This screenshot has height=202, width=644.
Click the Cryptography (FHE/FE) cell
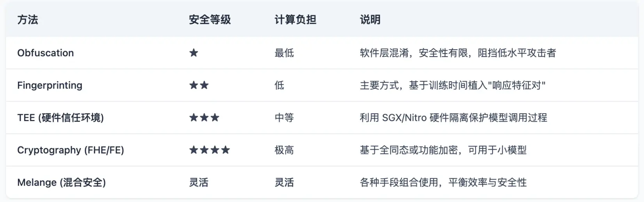tap(71, 150)
